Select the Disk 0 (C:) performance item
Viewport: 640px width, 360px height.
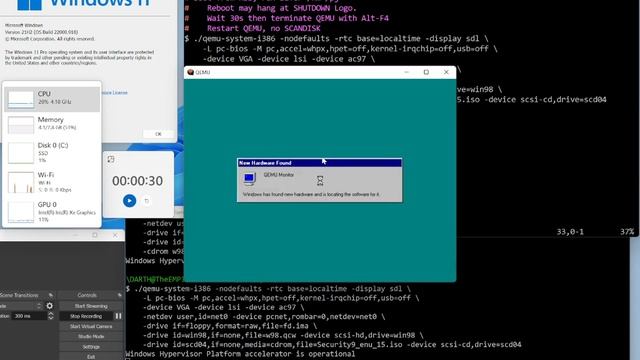click(52, 152)
